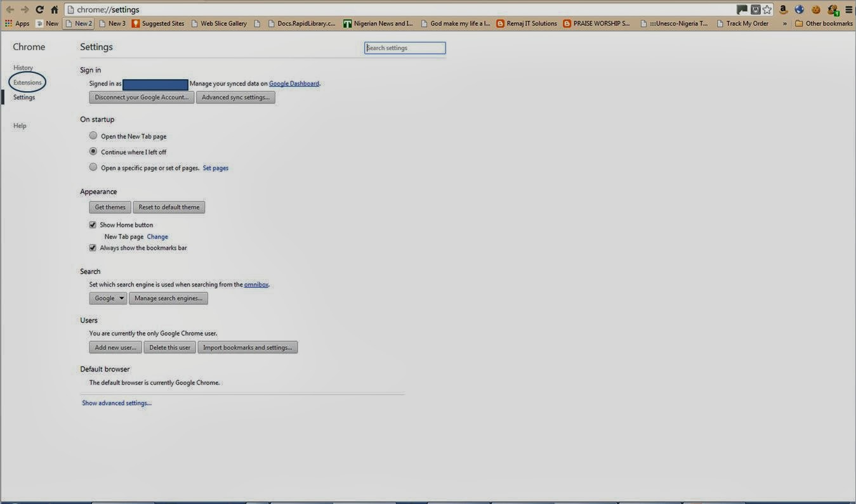Click the browser Back arrow
This screenshot has height=504, width=856.
click(x=10, y=10)
